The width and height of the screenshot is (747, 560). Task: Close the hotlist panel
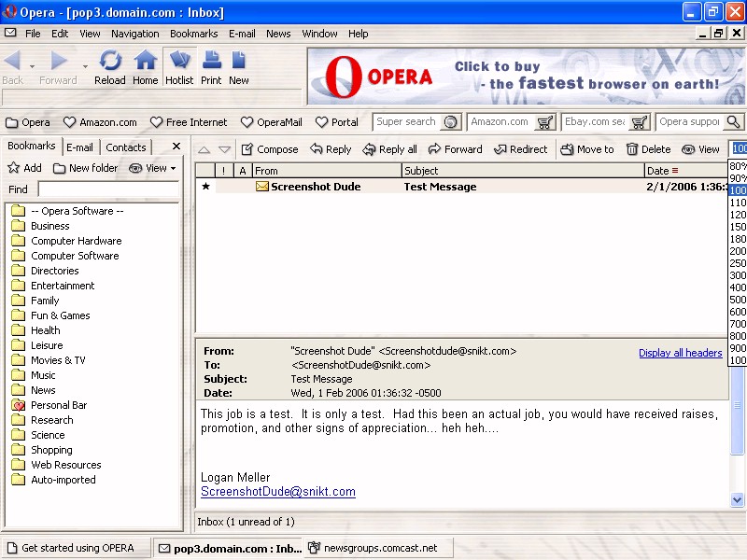(x=176, y=147)
